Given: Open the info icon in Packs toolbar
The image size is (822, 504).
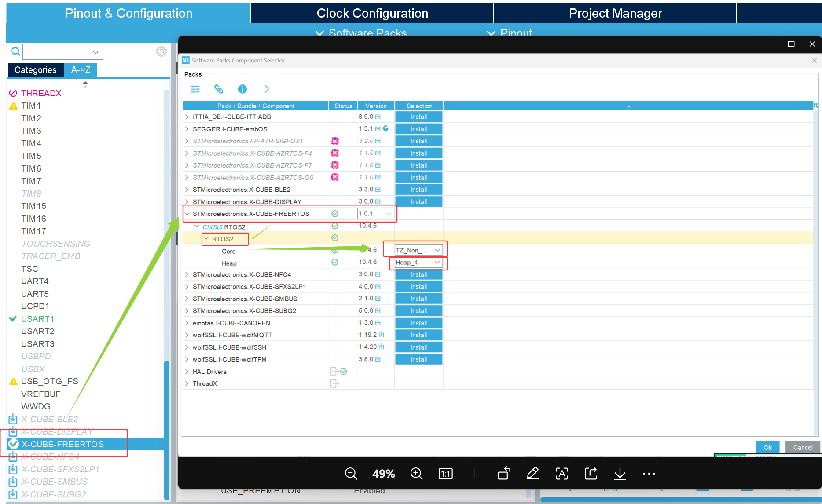Looking at the screenshot, I should coord(242,89).
